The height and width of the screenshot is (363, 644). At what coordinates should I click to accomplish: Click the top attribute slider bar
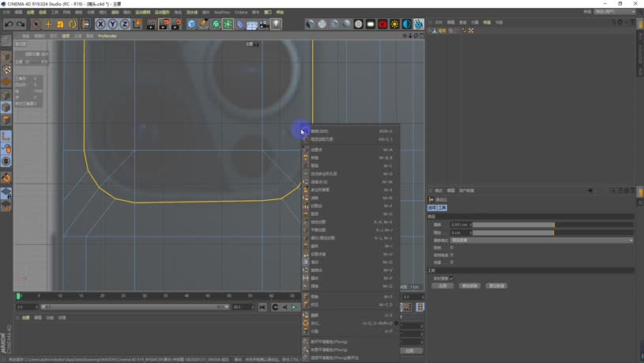tap(553, 225)
